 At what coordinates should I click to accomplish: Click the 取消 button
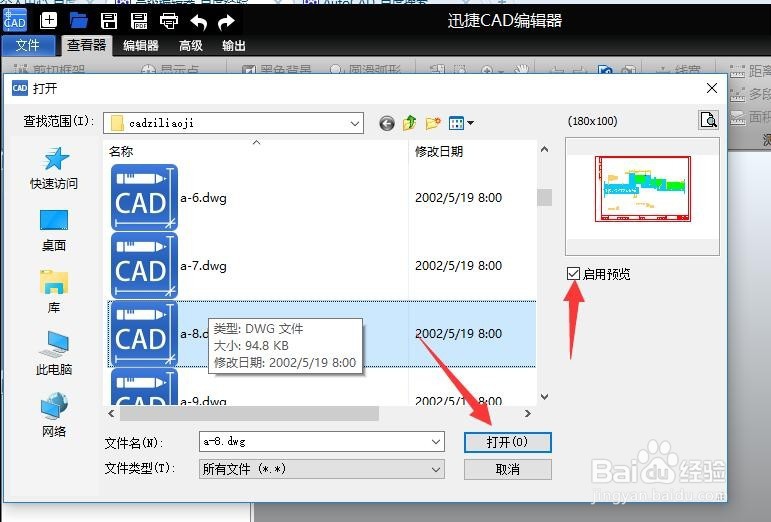[508, 469]
